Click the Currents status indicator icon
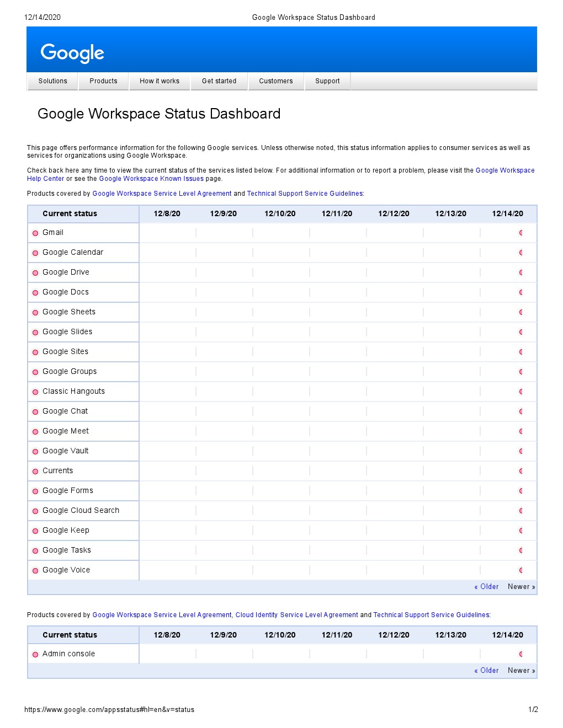The width and height of the screenshot is (563, 728). click(35, 472)
